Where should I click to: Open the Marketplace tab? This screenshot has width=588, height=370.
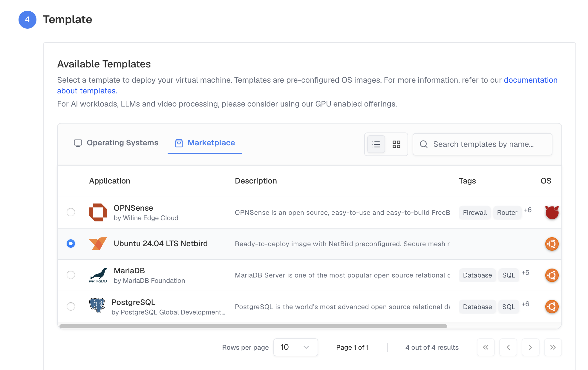(x=205, y=143)
